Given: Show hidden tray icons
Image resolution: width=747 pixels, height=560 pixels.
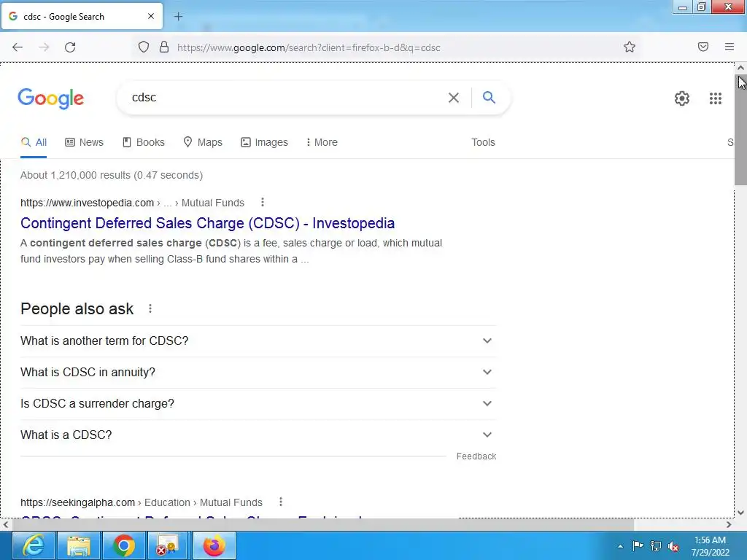Looking at the screenshot, I should click(620, 546).
